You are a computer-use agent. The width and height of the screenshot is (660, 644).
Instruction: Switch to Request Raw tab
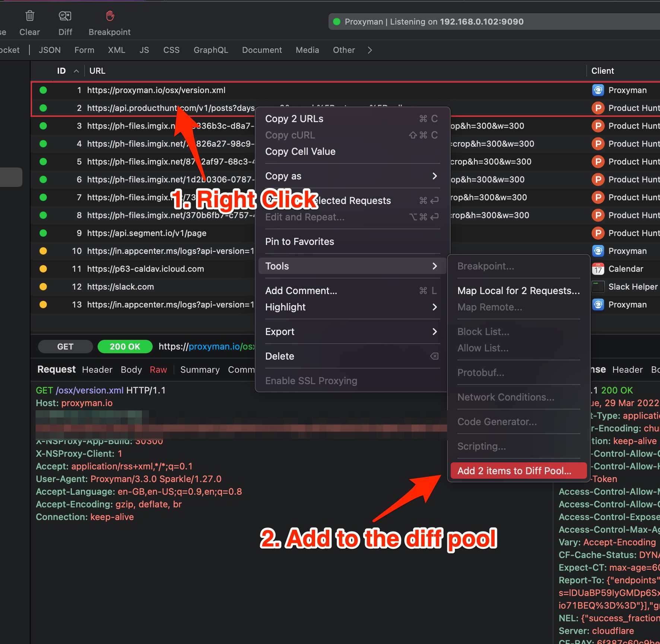pos(158,370)
